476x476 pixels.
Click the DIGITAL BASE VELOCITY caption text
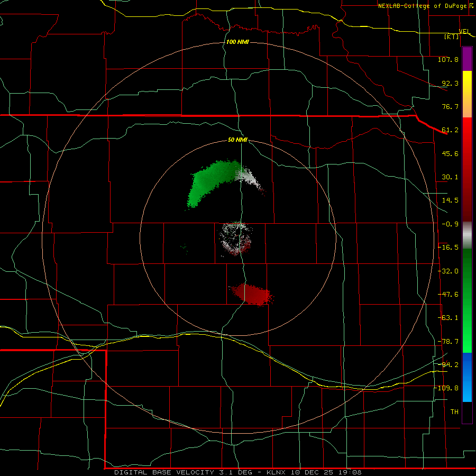point(164,472)
